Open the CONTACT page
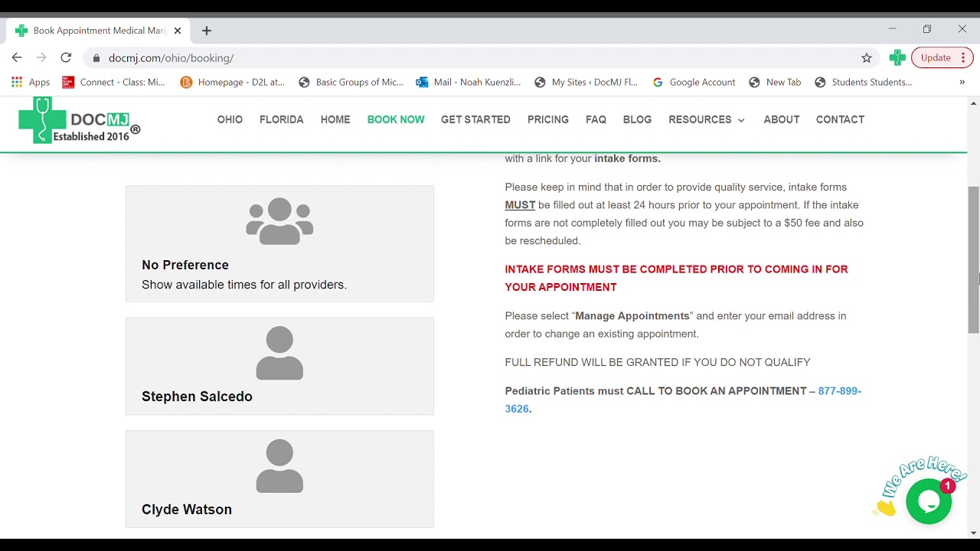980x551 pixels. 840,119
